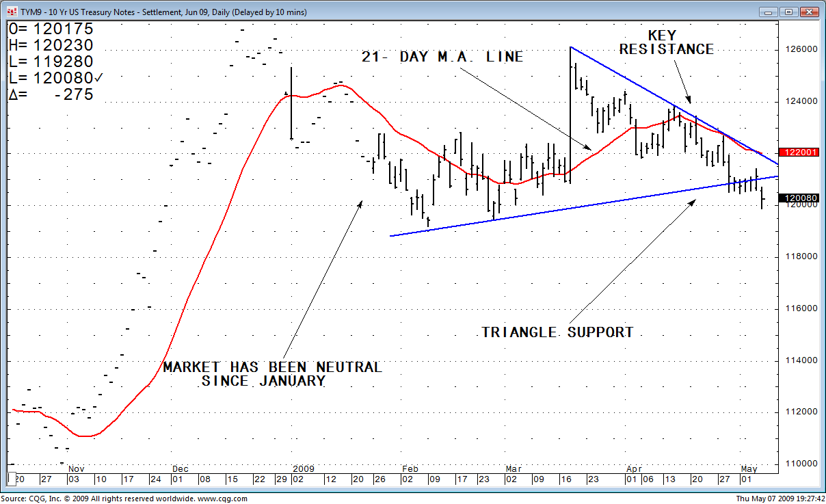The image size is (826, 504).
Task: Click the CQG chart icon in title bar
Action: 12,12
